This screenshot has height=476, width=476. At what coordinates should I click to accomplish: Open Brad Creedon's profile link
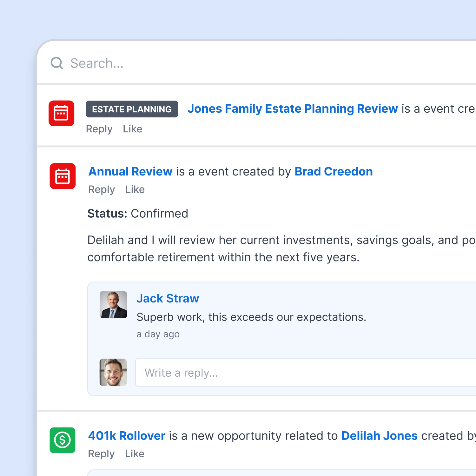coord(334,171)
